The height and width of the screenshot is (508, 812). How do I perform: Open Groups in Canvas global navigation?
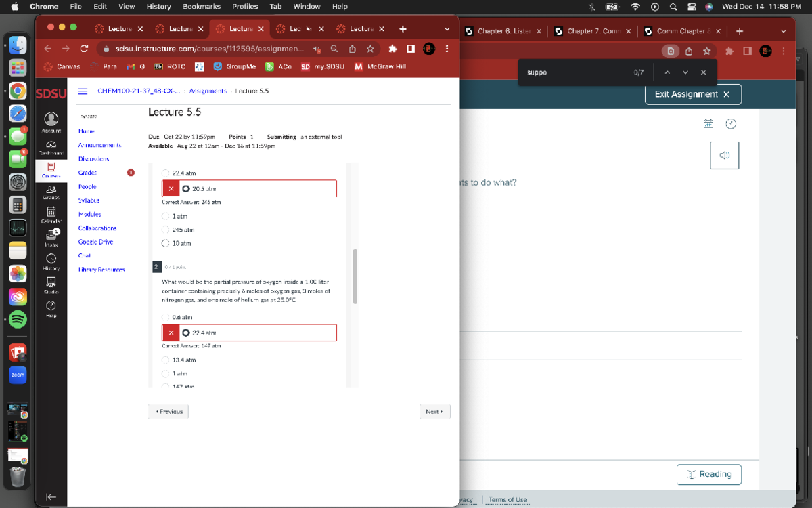tap(51, 192)
